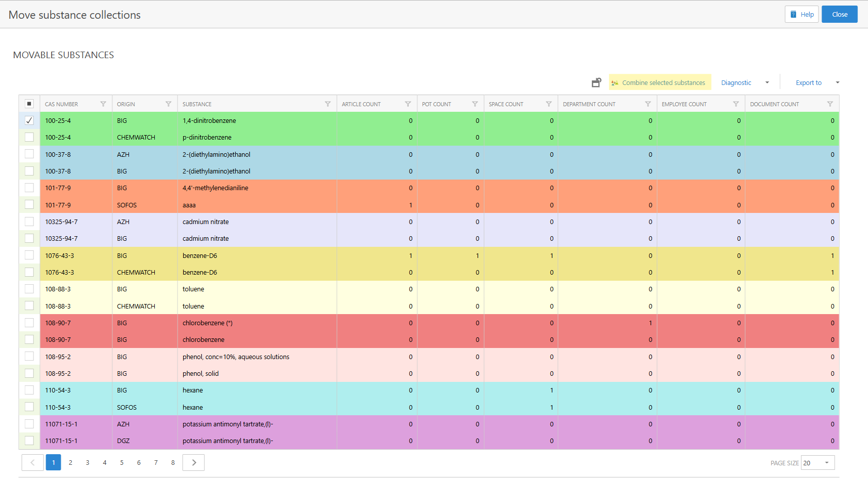Check the SOFOS hexane row checkbox
The height and width of the screenshot is (481, 868).
pos(29,407)
